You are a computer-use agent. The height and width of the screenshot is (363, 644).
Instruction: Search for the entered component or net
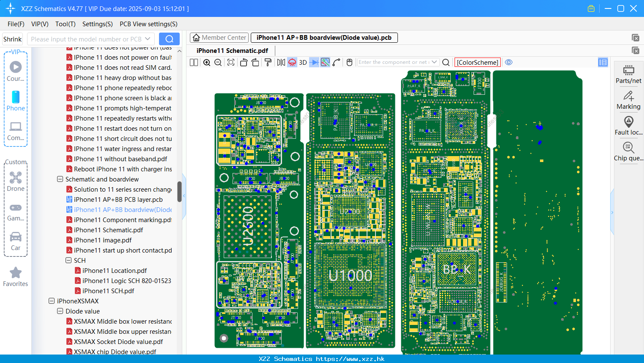[446, 62]
